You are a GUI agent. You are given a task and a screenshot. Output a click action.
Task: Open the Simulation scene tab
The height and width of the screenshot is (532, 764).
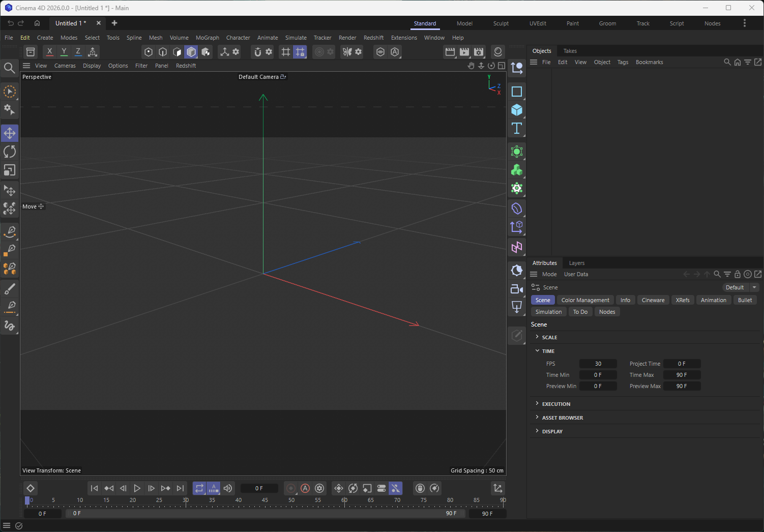[549, 312]
